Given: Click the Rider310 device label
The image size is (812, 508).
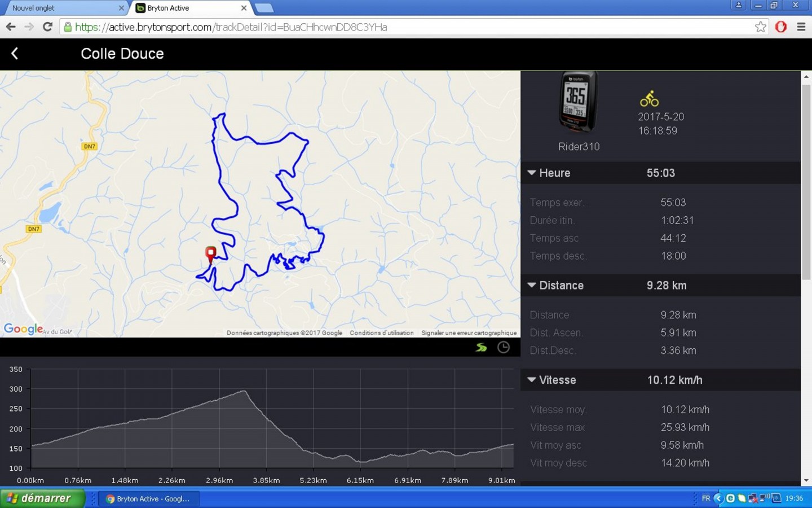Looking at the screenshot, I should (x=579, y=147).
